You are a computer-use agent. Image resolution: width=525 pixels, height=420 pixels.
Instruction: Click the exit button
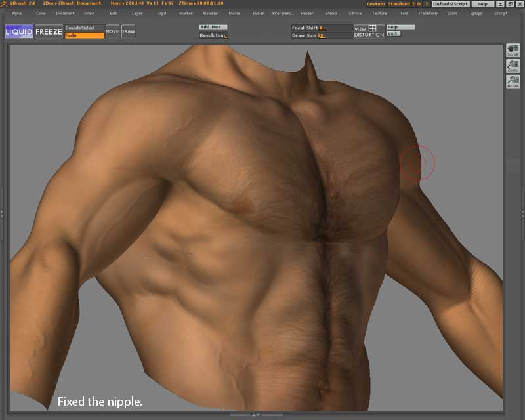[x=393, y=33]
